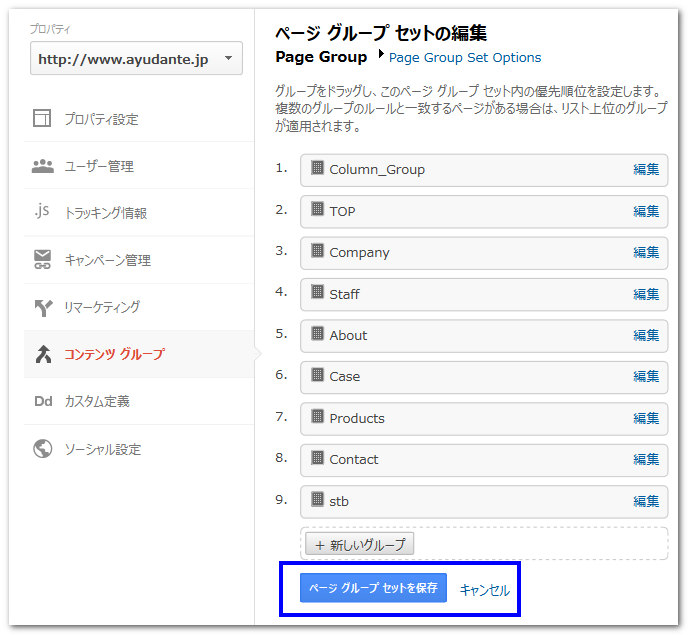Viewport: 688px width, 635px height.
Task: Click 編集 for TOP group
Action: pyautogui.click(x=646, y=211)
